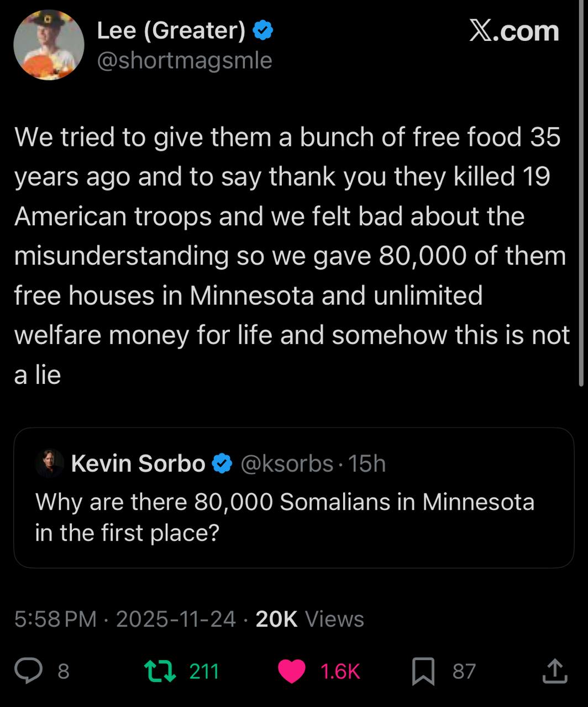Click Lee's blue verified badge
588x707 pixels.
(262, 31)
